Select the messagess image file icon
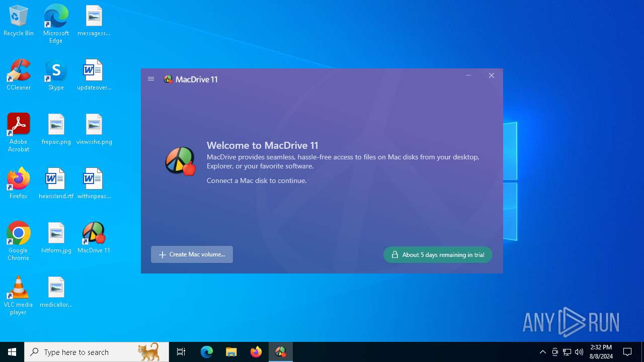The image size is (644, 362). pos(94,21)
